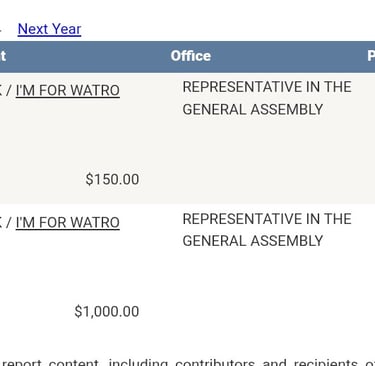
Task: Click GENERAL ASSEMBLY text in first row
Action: (x=253, y=109)
